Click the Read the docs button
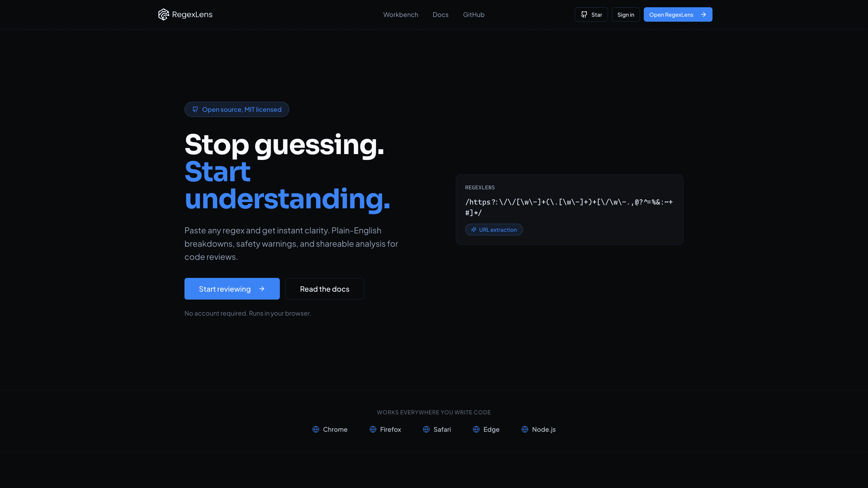The image size is (868, 488). tap(325, 289)
